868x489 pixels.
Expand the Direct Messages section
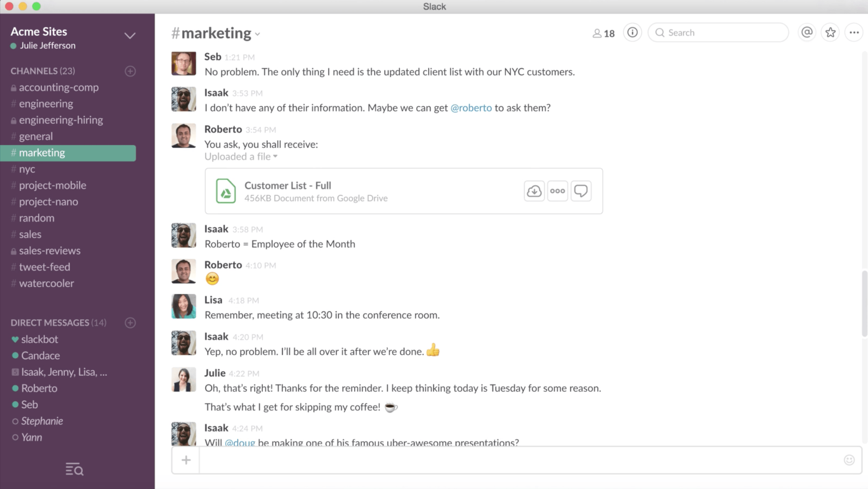coord(49,322)
